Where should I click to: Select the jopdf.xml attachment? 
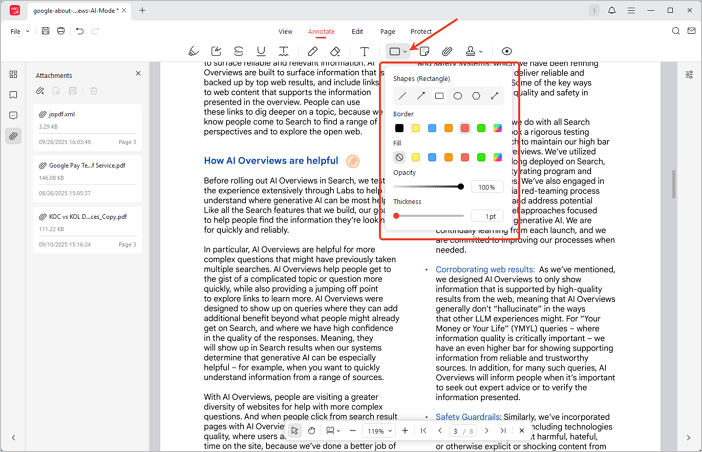coord(87,127)
